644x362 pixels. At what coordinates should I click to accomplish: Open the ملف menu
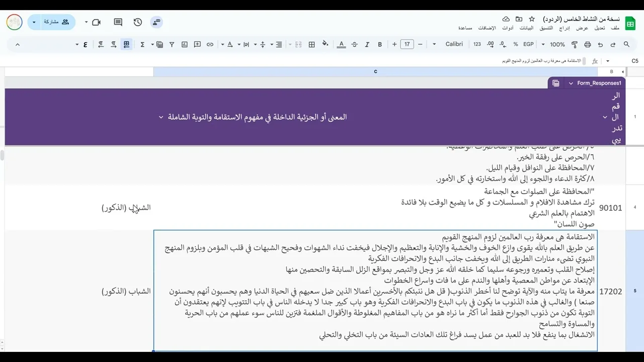pyautogui.click(x=615, y=28)
